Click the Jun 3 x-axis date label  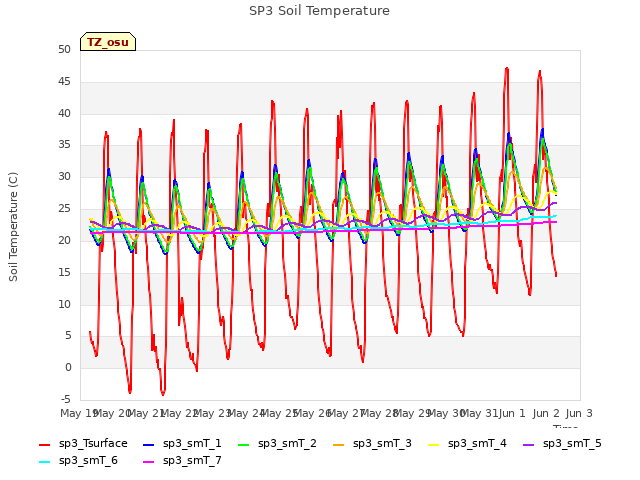(x=579, y=413)
